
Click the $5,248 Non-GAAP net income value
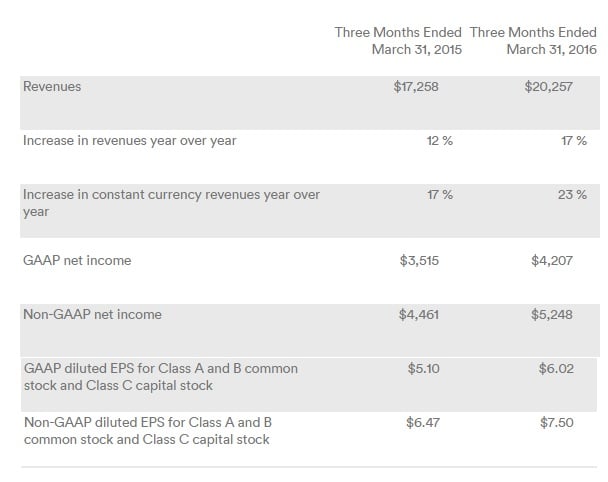pos(552,315)
